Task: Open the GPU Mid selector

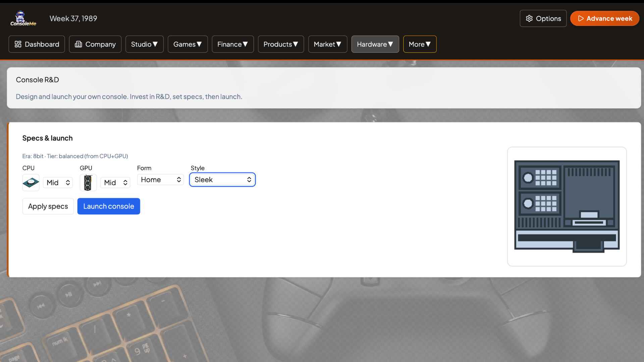Action: 115,183
